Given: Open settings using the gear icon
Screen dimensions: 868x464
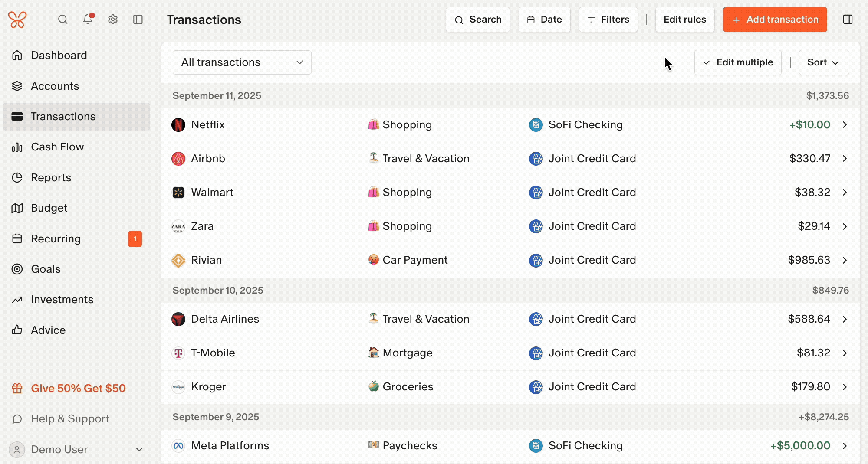Looking at the screenshot, I should click(x=112, y=19).
